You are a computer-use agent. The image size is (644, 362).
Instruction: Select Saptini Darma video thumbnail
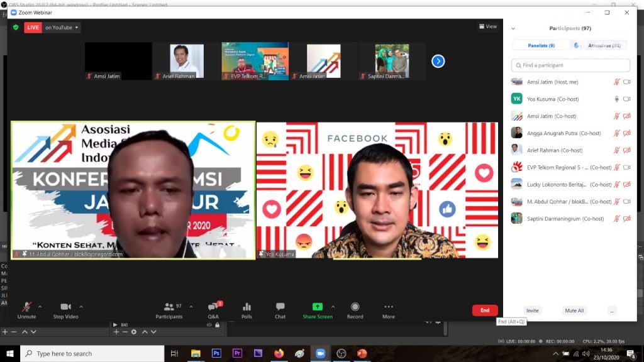392,61
